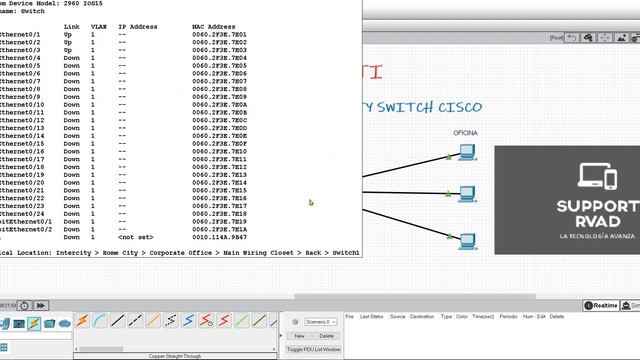Click MAC address 0060.2F3E.7E01
The height and width of the screenshot is (360, 640).
point(220,35)
